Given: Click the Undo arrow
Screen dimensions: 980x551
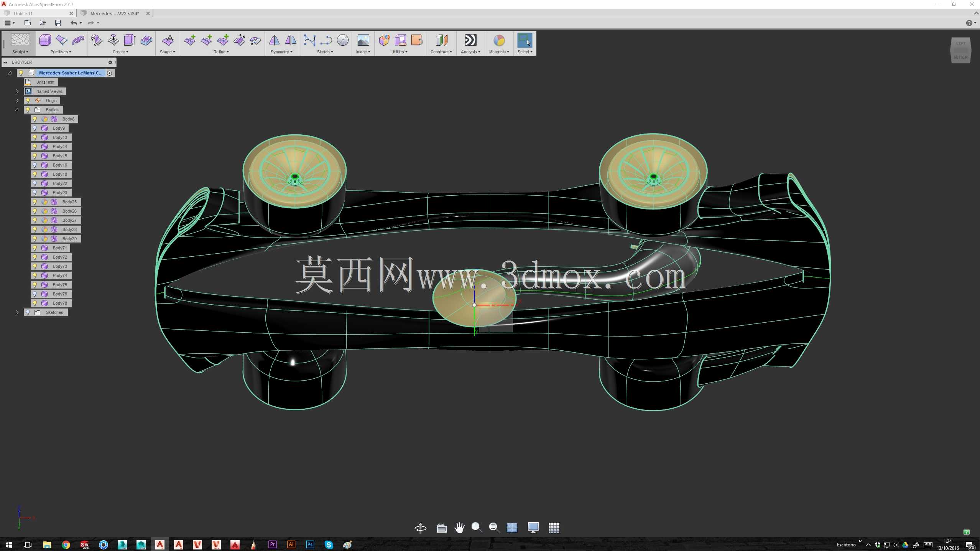Looking at the screenshot, I should 73,23.
